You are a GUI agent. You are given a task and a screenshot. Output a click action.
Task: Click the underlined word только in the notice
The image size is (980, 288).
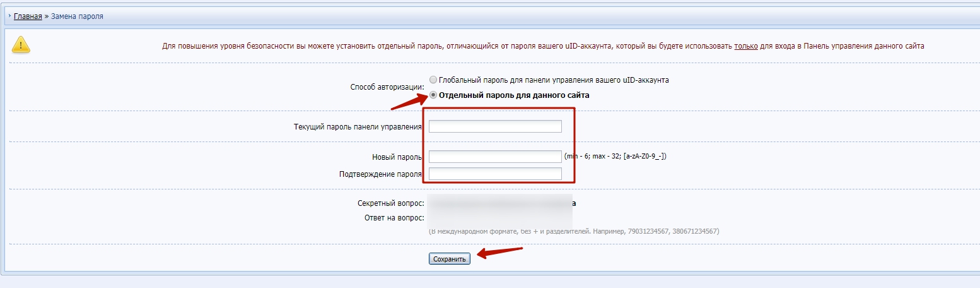[745, 46]
